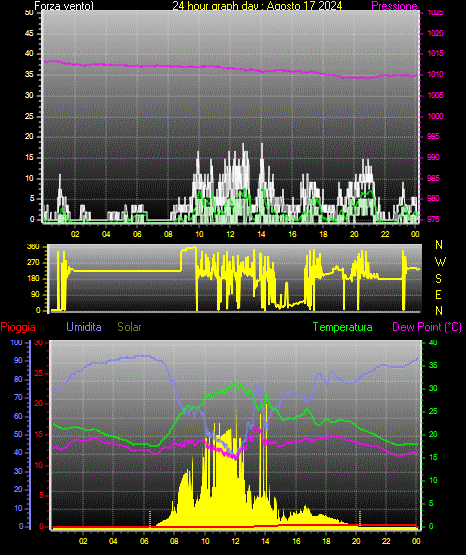Click the E wind direction letter
Viewport: 466px width, 555px height.
(x=438, y=294)
